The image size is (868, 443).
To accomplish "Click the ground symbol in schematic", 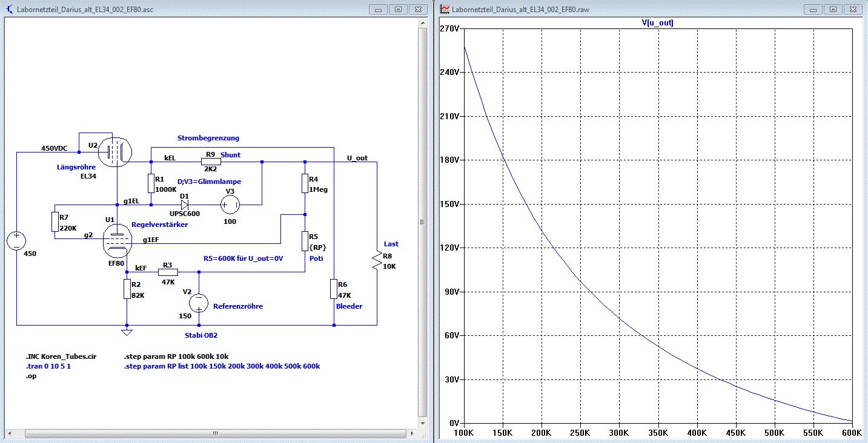I will pos(127,331).
